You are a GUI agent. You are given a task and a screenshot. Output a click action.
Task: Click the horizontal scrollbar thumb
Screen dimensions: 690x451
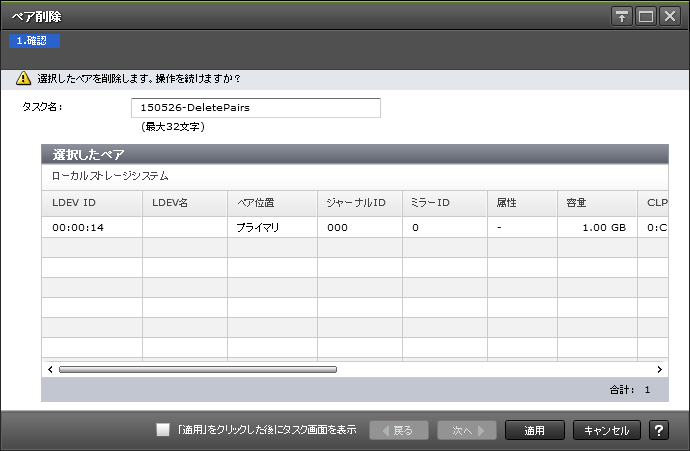198,369
